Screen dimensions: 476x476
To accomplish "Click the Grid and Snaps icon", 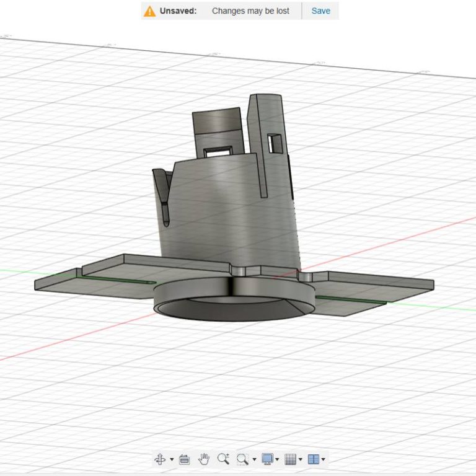I will (x=290, y=459).
